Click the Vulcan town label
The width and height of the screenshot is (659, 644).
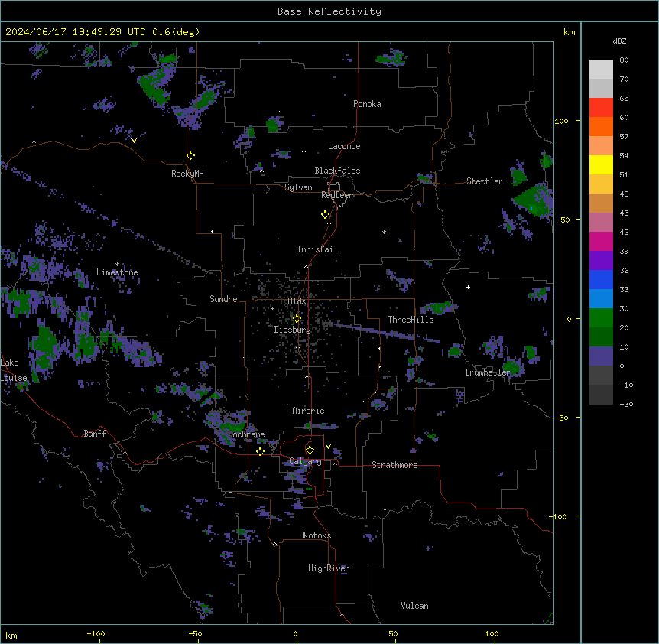point(415,606)
